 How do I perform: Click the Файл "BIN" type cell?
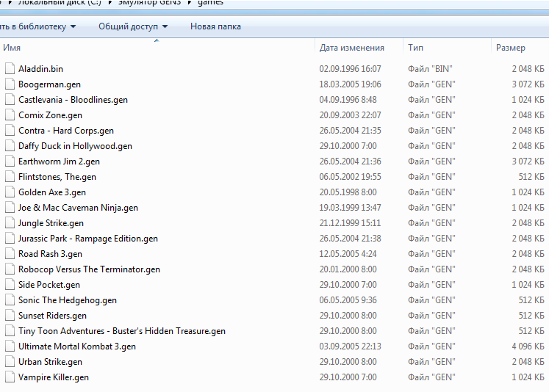point(430,69)
